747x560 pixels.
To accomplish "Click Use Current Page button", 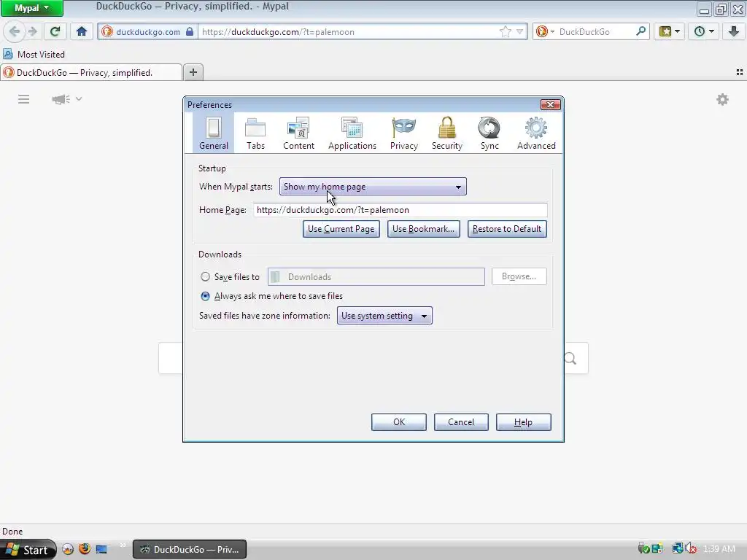I will 341,229.
